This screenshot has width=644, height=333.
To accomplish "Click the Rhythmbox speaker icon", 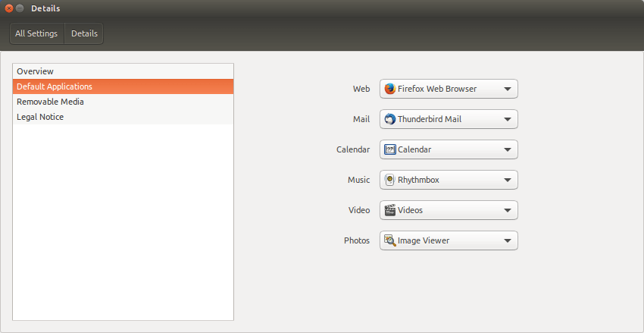I will coord(389,180).
